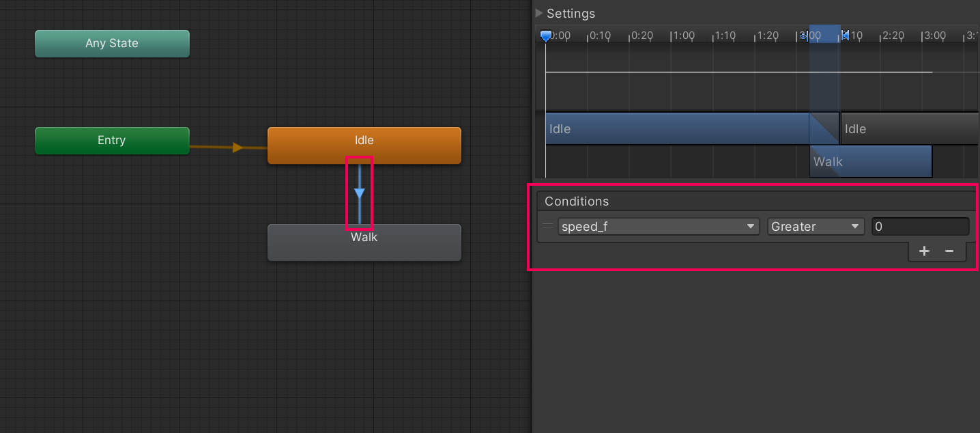980x433 pixels.
Task: Click the blue Idle clip in timeline
Action: point(676,129)
